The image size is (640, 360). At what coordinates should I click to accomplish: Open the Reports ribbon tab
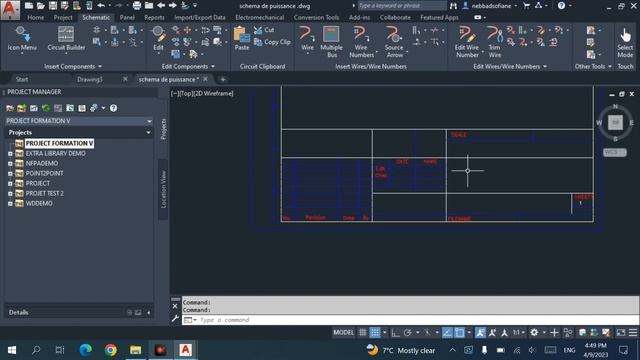pos(154,18)
